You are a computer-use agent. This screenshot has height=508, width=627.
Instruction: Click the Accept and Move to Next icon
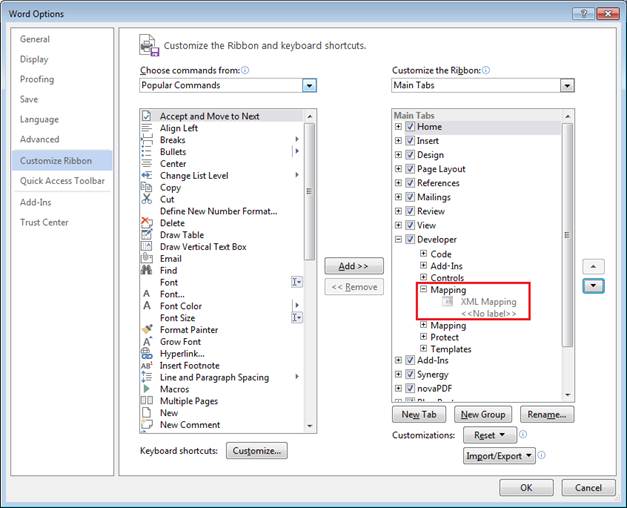tap(147, 116)
